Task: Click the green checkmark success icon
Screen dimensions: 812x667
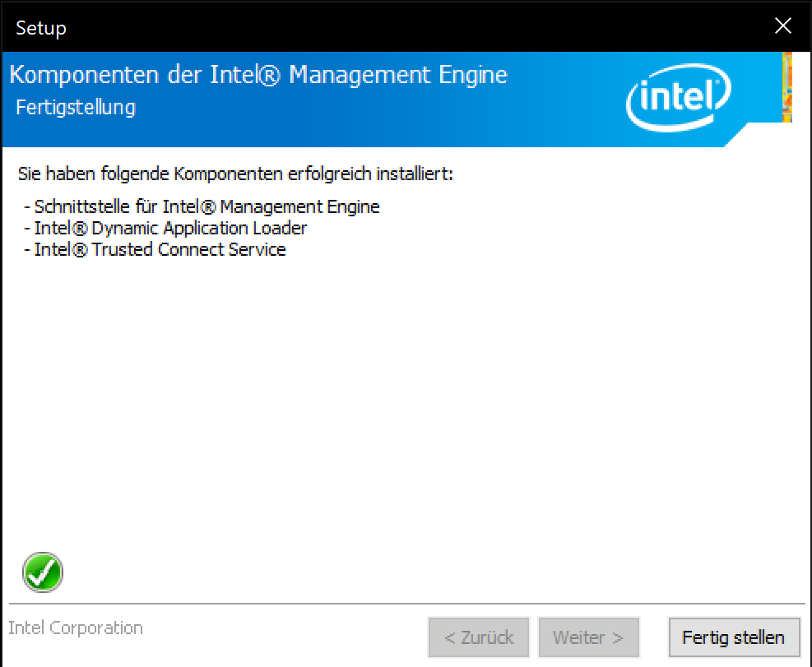Action: pos(43,572)
